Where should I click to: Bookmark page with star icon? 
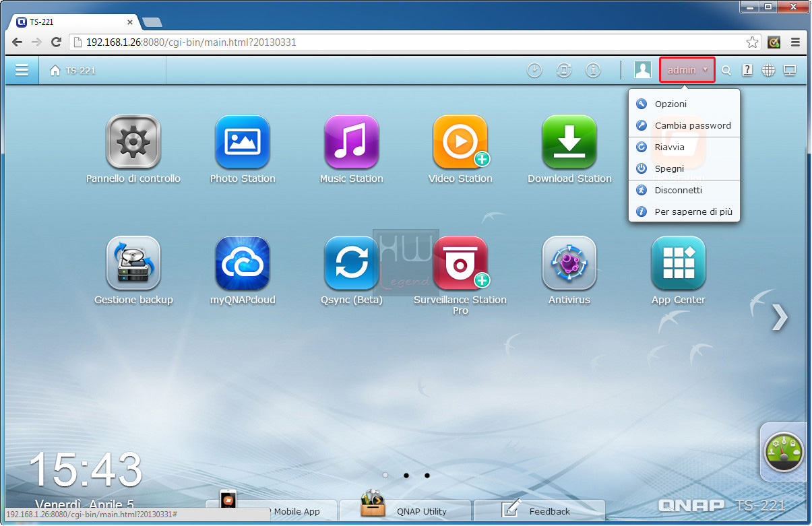click(x=752, y=42)
